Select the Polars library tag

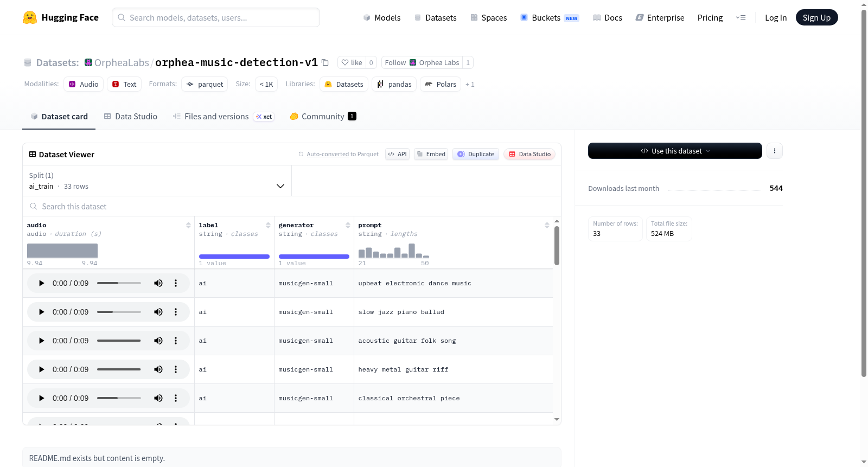(x=441, y=84)
